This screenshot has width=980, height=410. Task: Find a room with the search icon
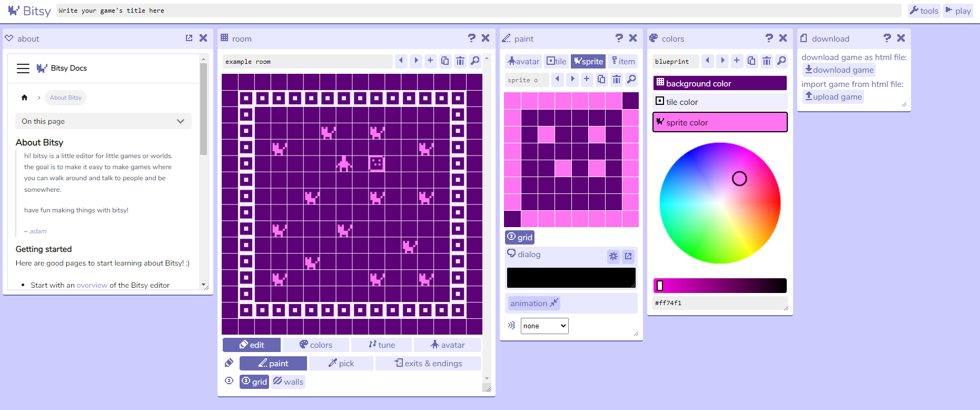(x=475, y=61)
